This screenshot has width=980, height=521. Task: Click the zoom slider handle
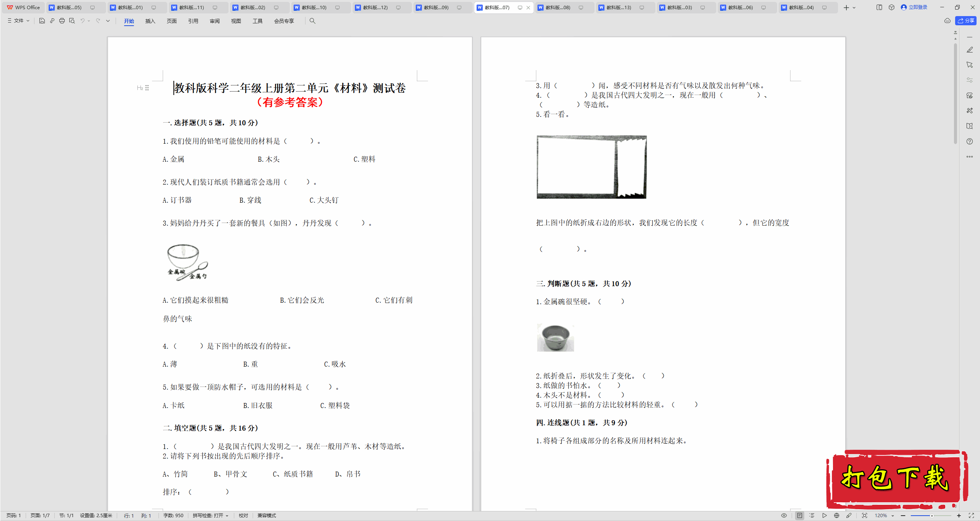coord(932,516)
